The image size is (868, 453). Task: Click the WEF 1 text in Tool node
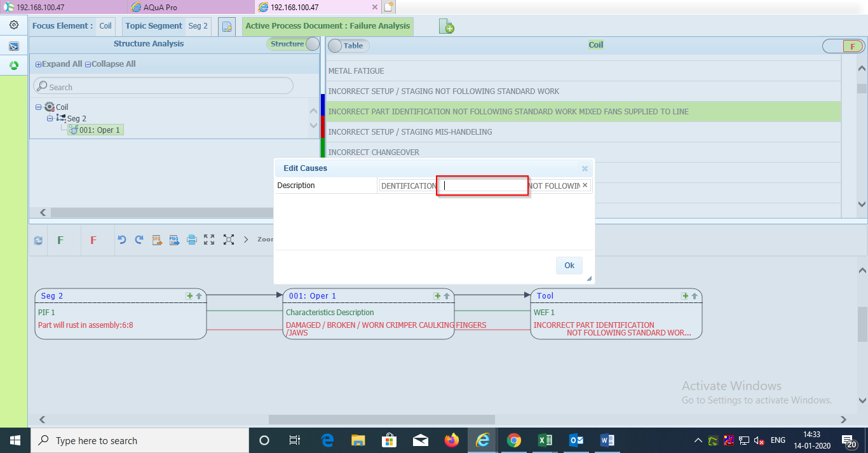pyautogui.click(x=544, y=313)
